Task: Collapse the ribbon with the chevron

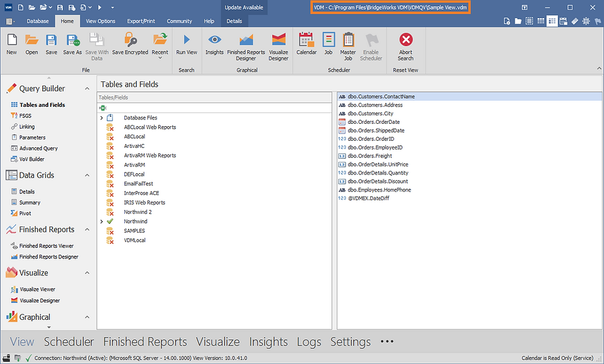Action: click(599, 68)
